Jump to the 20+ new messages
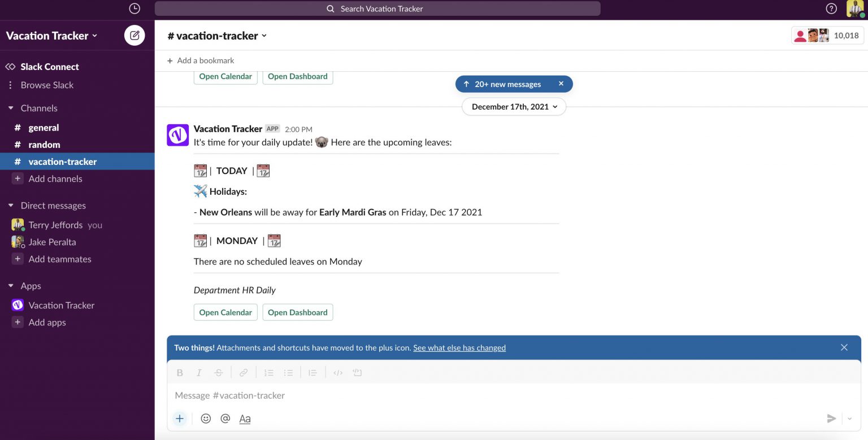Screen dimensions: 868x440 502,84
